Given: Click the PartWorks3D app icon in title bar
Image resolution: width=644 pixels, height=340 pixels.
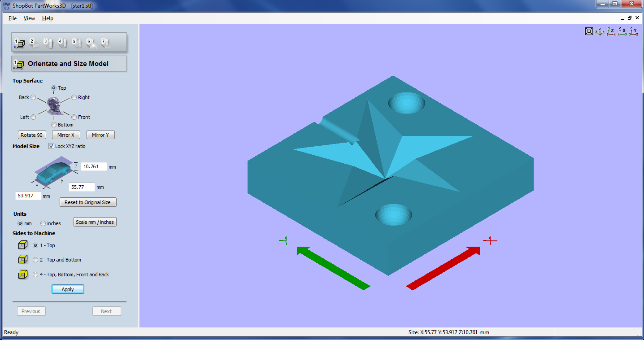Looking at the screenshot, I should [7, 5].
